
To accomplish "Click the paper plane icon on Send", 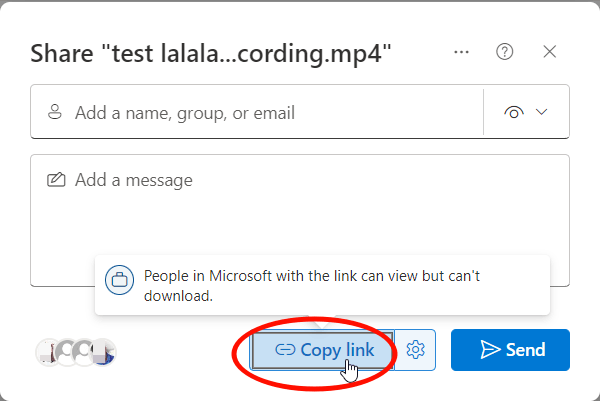I will [x=490, y=350].
